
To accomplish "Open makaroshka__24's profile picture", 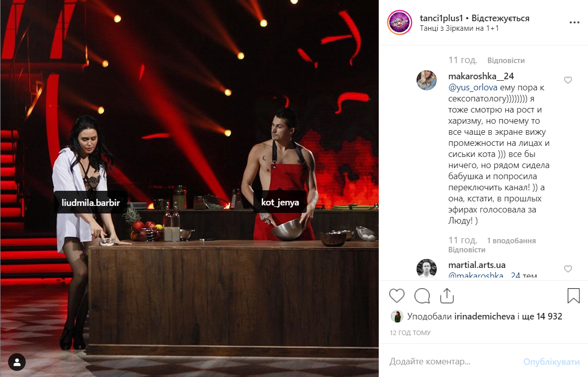I will tap(426, 80).
